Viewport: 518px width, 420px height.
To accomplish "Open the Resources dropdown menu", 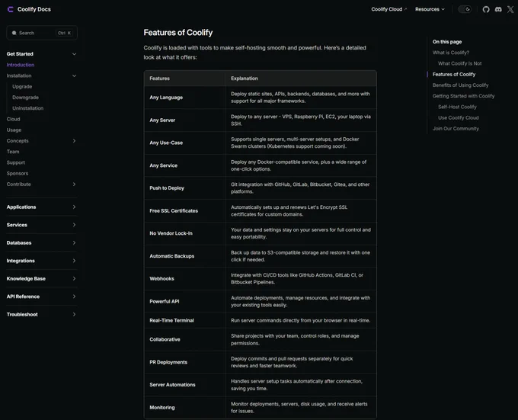I will point(430,9).
